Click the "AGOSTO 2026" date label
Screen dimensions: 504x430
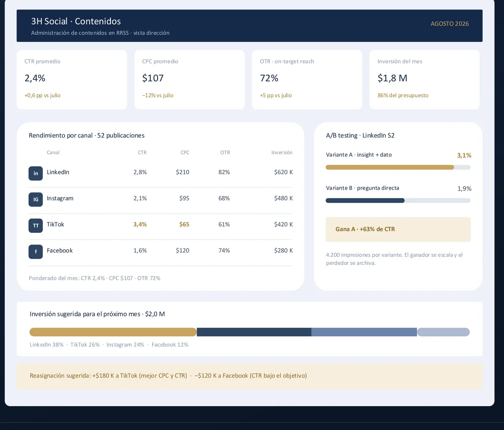[x=450, y=24]
